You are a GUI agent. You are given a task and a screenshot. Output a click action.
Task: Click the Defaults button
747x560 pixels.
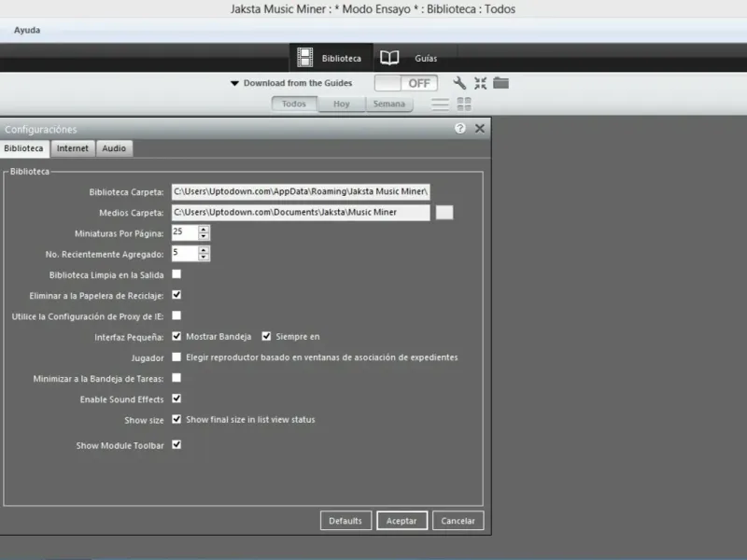345,521
